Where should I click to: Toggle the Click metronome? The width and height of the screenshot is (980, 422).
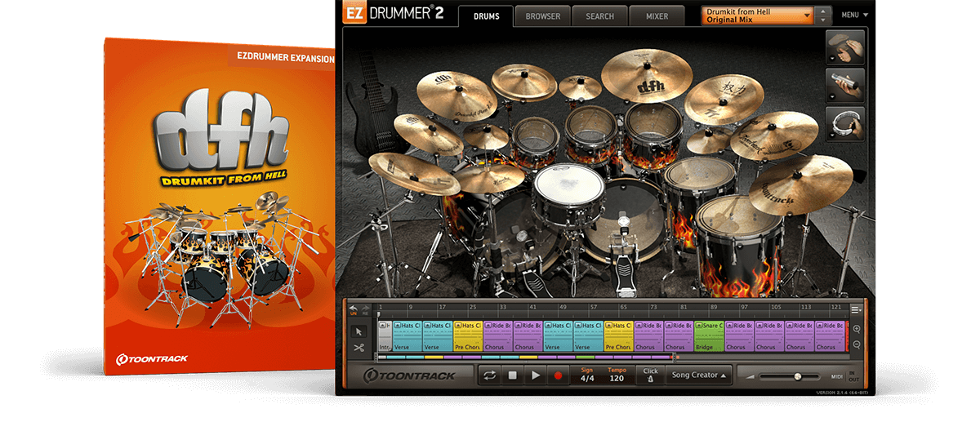point(650,375)
